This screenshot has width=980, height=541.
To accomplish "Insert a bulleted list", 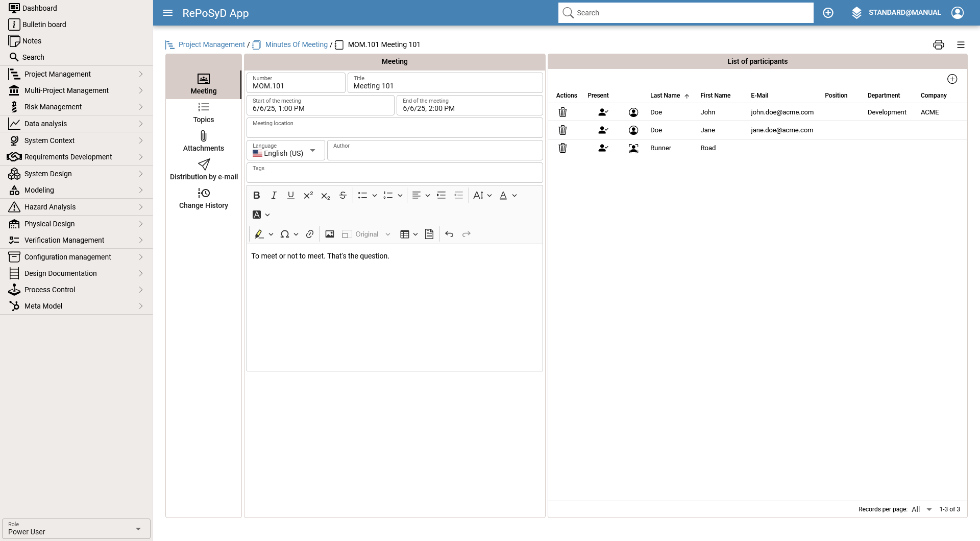I will pos(362,195).
